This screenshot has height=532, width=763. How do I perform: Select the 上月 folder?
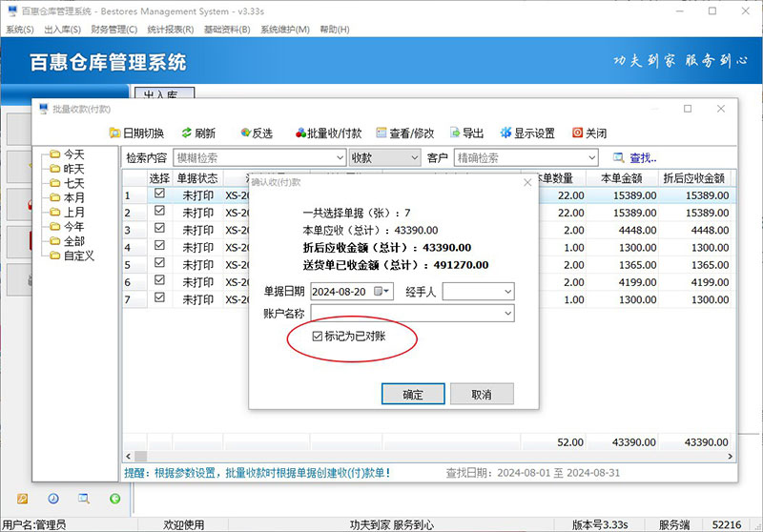[67, 212]
